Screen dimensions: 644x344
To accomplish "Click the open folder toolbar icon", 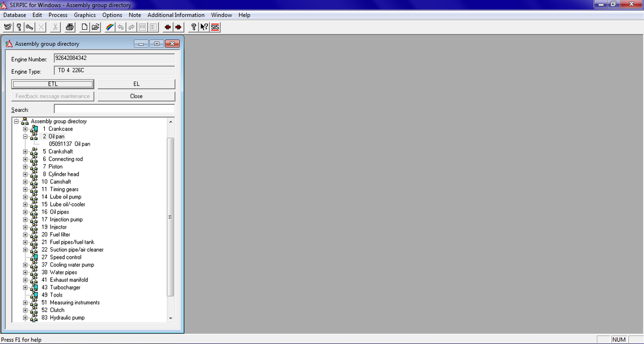I will (95, 27).
